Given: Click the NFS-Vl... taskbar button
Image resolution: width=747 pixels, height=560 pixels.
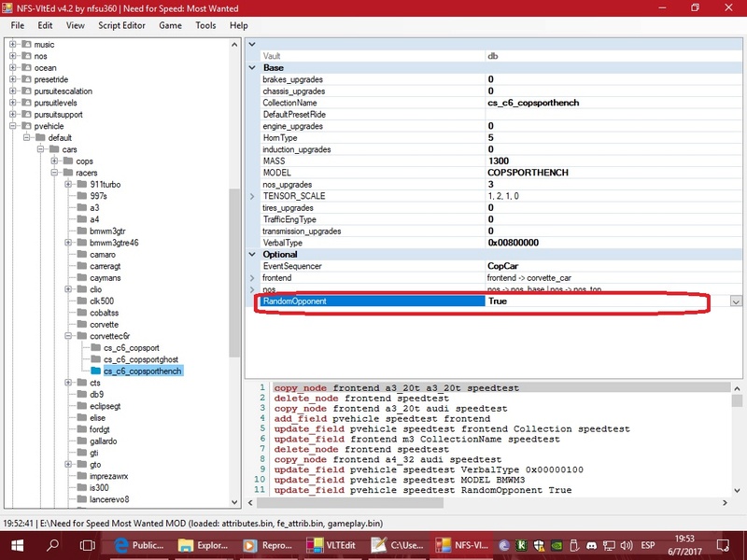Looking at the screenshot, I should [461, 545].
